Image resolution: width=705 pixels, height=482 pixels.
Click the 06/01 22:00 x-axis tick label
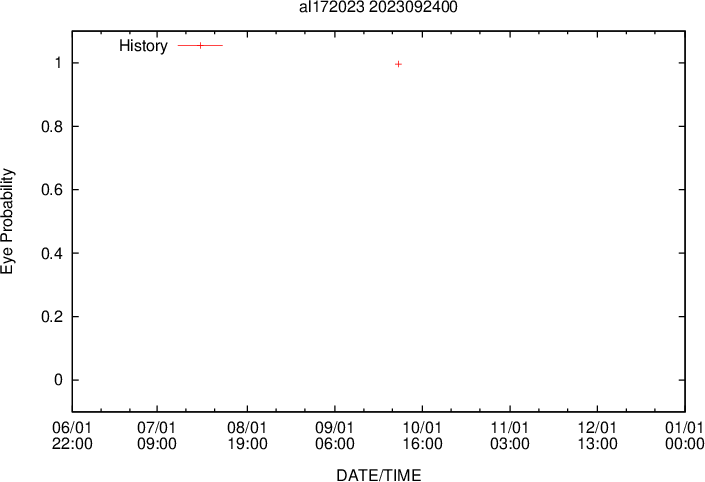coord(72,435)
